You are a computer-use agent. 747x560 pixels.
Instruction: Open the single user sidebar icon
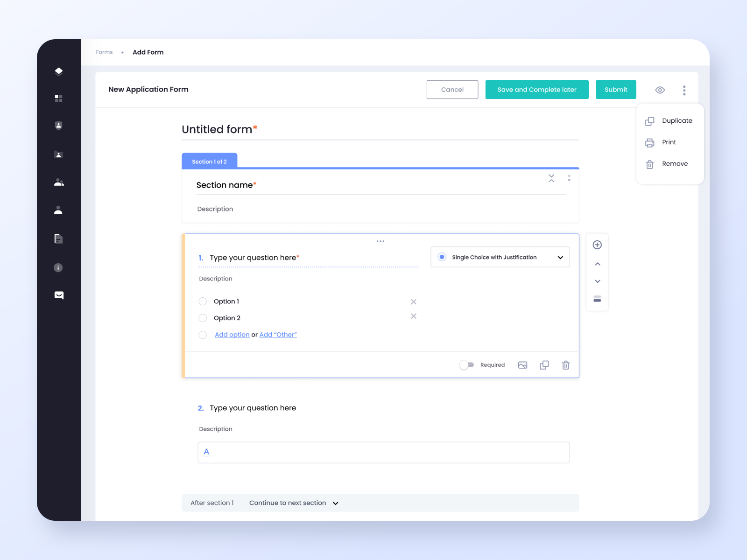58,210
